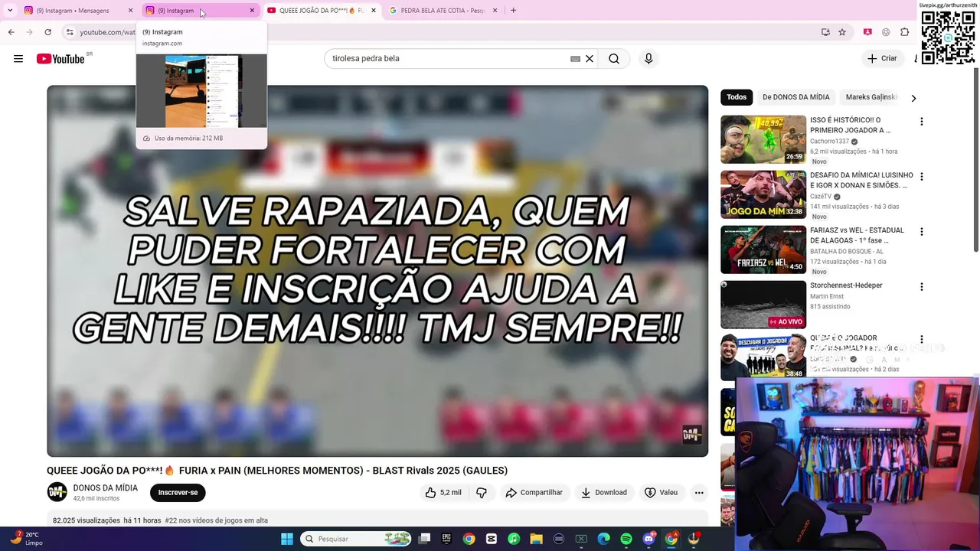This screenshot has width=980, height=551.
Task: Open options for ISSO É HISTÓRICO video
Action: coord(922,122)
